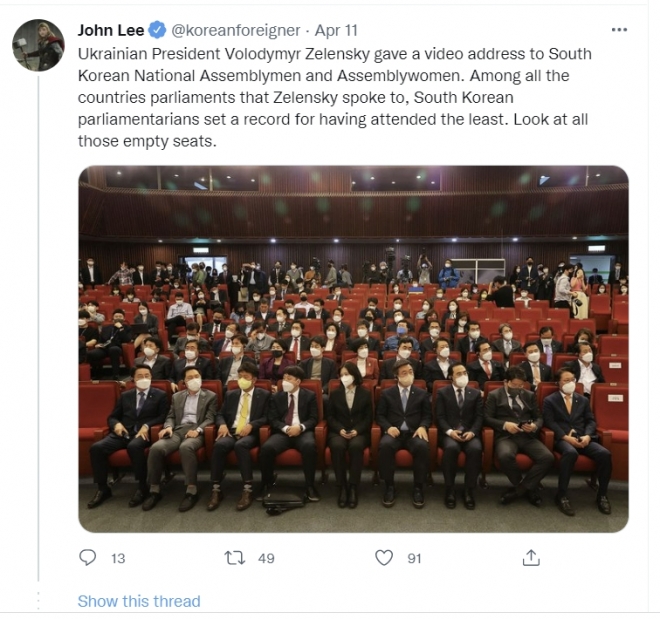The width and height of the screenshot is (660, 619).
Task: Enlarge the auditorium photo attachment
Action: point(354,349)
